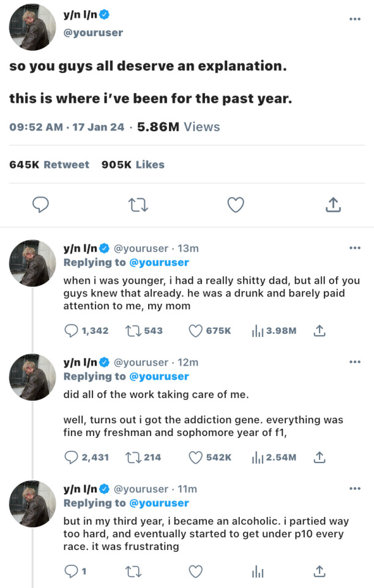
Task: Open the 645K Retweet list
Action: 50,164
